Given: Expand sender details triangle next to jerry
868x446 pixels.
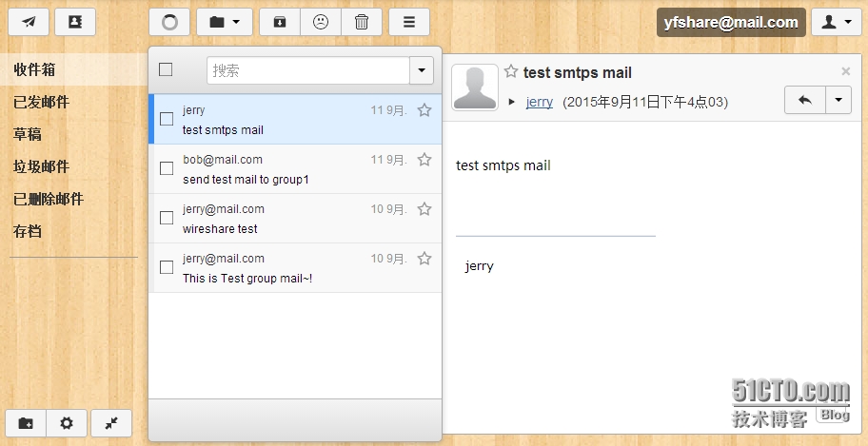Looking at the screenshot, I should tap(512, 102).
